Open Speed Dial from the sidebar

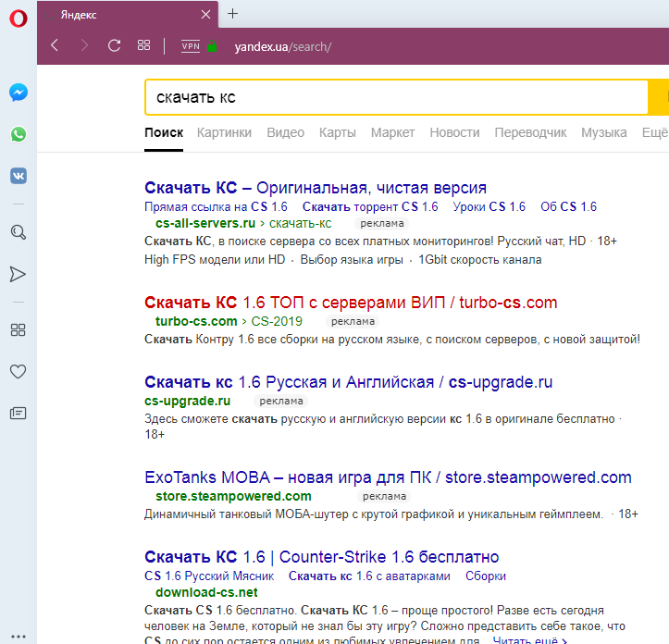tap(18, 329)
